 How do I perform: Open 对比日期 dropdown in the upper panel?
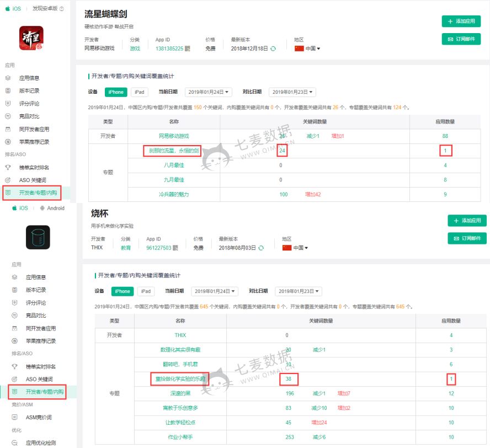click(292, 92)
